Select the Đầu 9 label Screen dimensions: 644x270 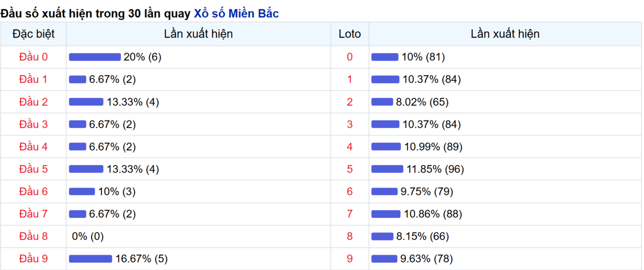point(33,259)
